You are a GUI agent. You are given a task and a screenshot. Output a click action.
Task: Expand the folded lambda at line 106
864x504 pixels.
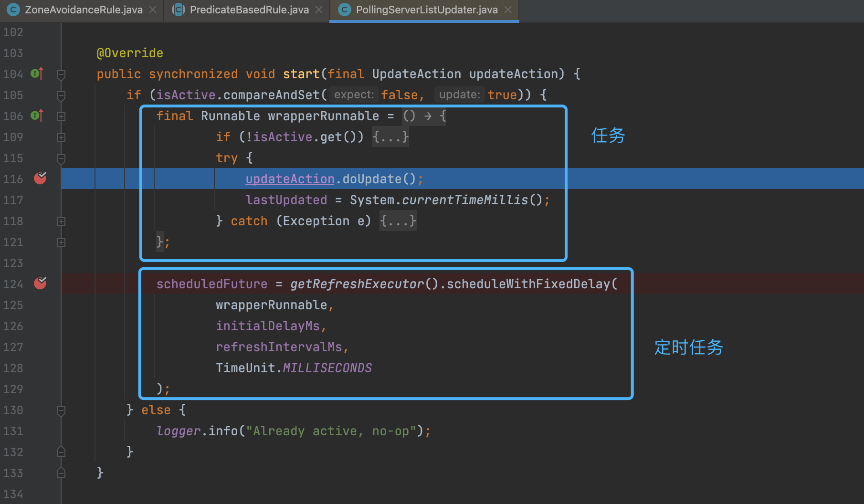click(61, 116)
